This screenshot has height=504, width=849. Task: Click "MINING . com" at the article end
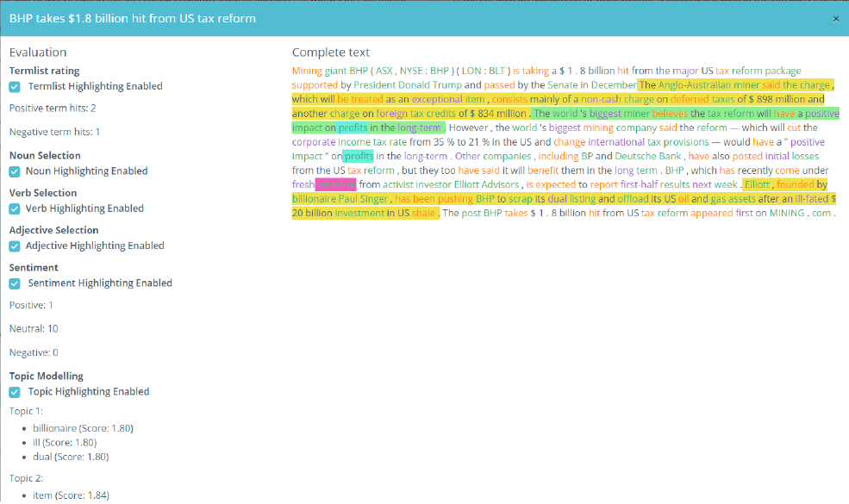pos(800,213)
